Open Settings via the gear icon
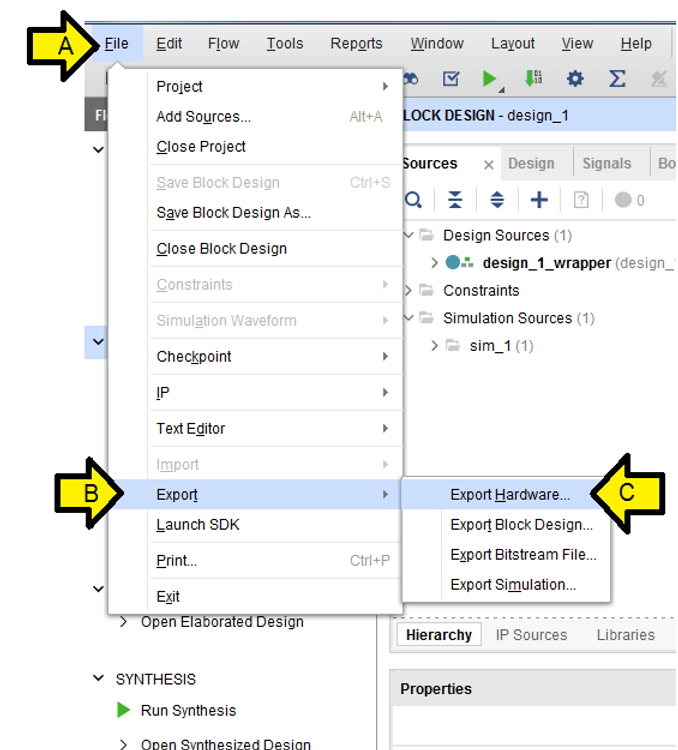This screenshot has width=678, height=750. point(575,79)
